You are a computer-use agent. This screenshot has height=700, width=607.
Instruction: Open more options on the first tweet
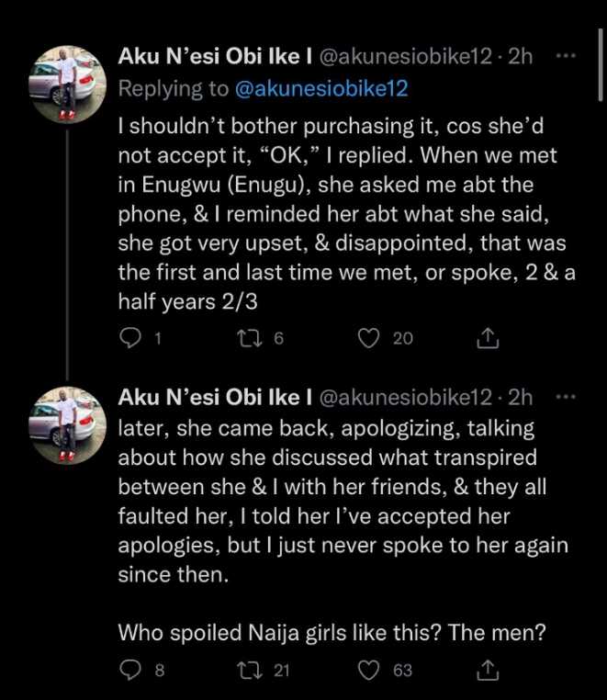(x=567, y=57)
